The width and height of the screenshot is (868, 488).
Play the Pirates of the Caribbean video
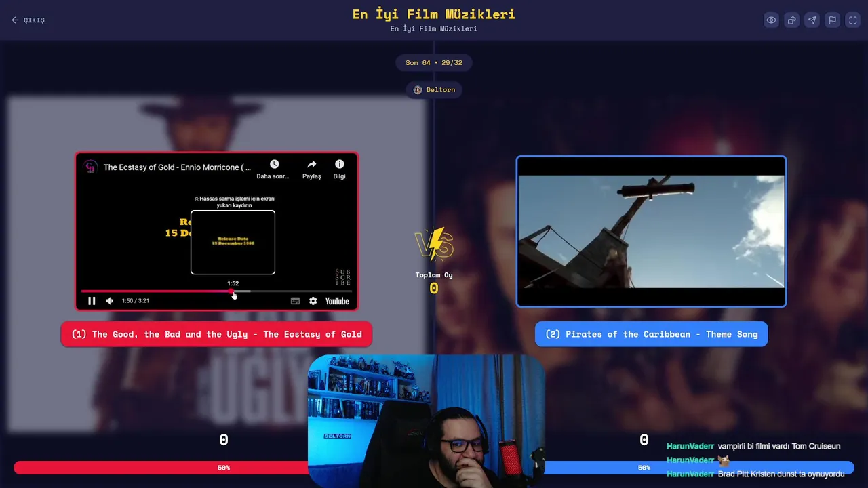coord(651,231)
